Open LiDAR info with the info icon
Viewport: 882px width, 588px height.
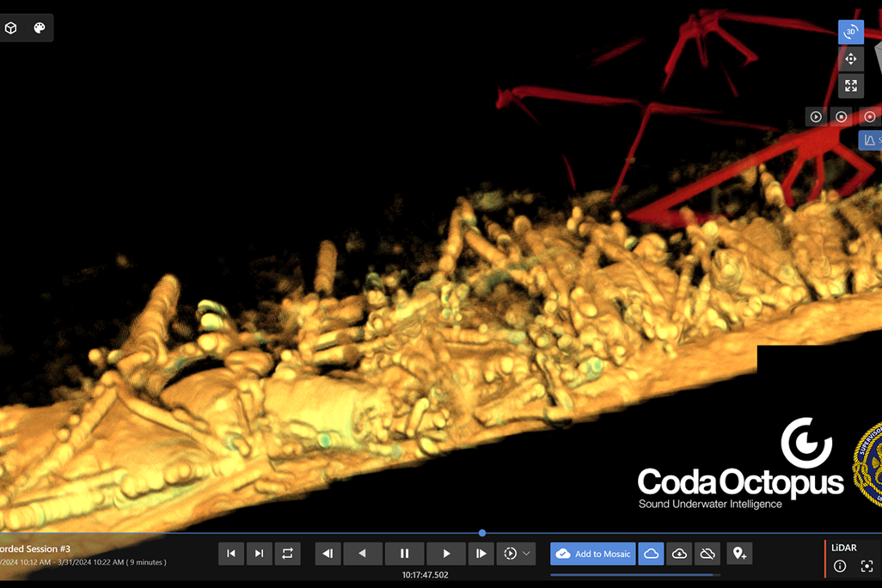840,566
